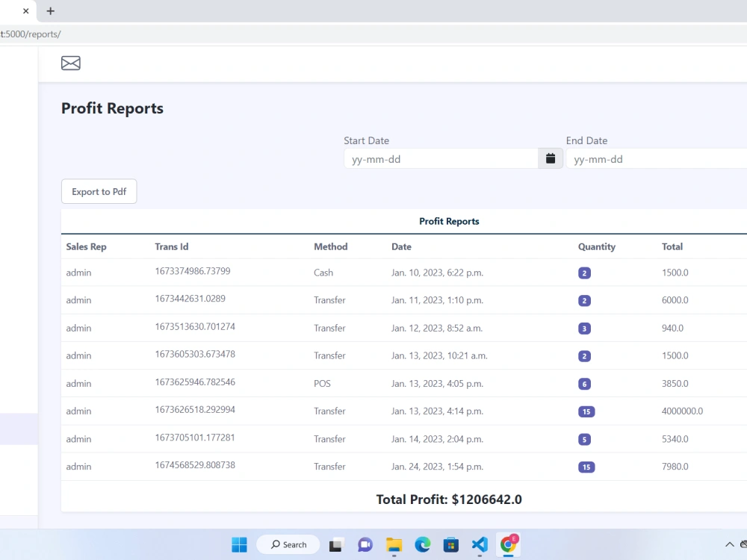
Task: Switch to Visual Studio Code
Action: point(480,544)
